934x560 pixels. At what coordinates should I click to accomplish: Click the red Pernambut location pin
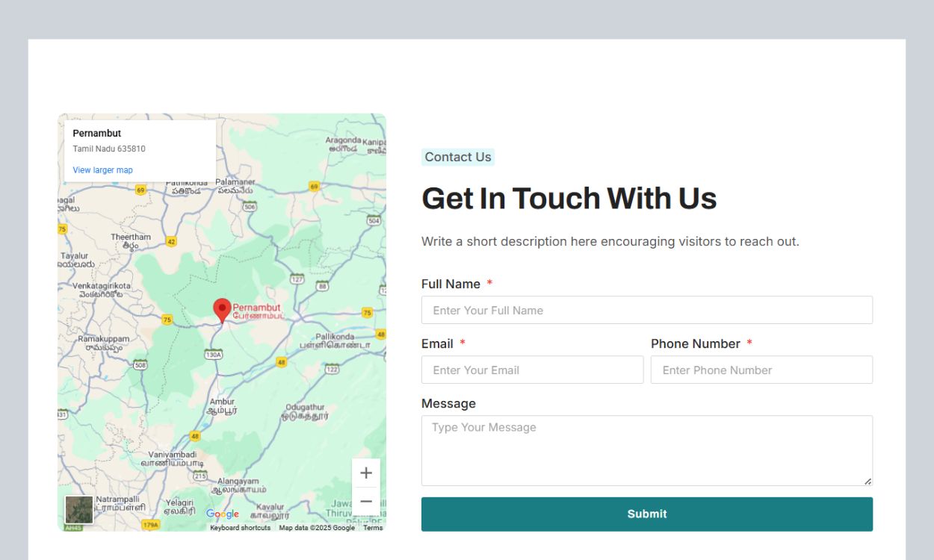click(222, 309)
